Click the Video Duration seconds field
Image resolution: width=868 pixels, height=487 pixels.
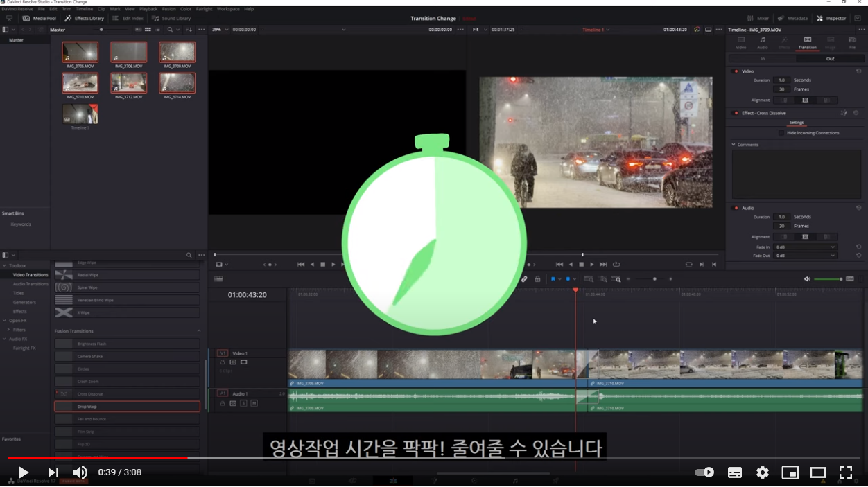pyautogui.click(x=781, y=80)
